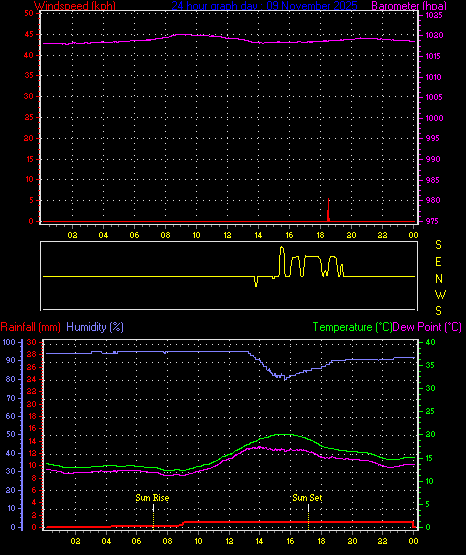Click the 25 value on green temperature axis

tap(430, 411)
